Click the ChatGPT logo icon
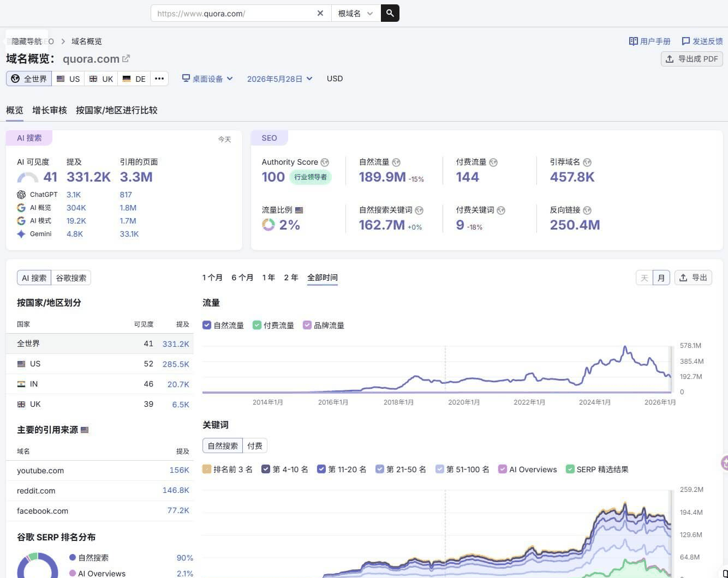 (21, 195)
